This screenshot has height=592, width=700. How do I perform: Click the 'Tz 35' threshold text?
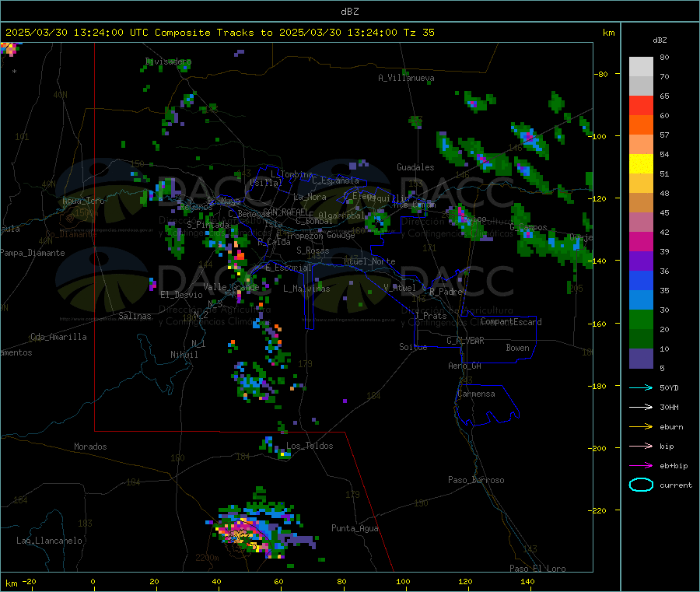click(418, 33)
